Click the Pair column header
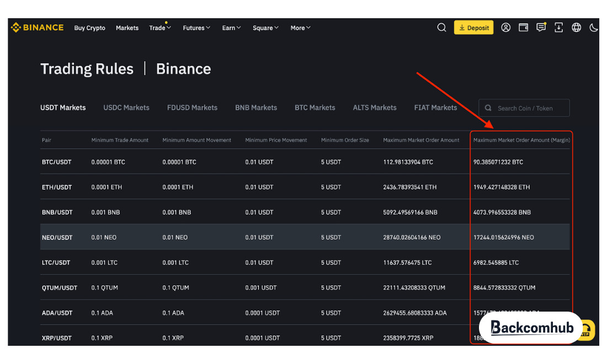 pos(46,140)
